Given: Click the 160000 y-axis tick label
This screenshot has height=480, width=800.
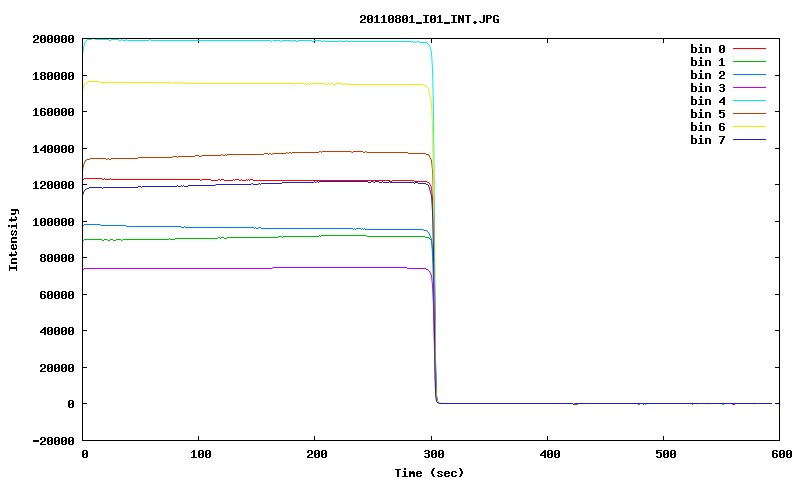Looking at the screenshot, I should click(53, 112).
